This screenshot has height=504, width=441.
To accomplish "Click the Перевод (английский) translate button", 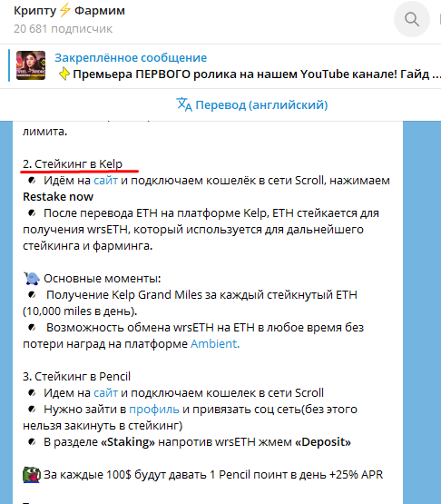I will point(252,104).
